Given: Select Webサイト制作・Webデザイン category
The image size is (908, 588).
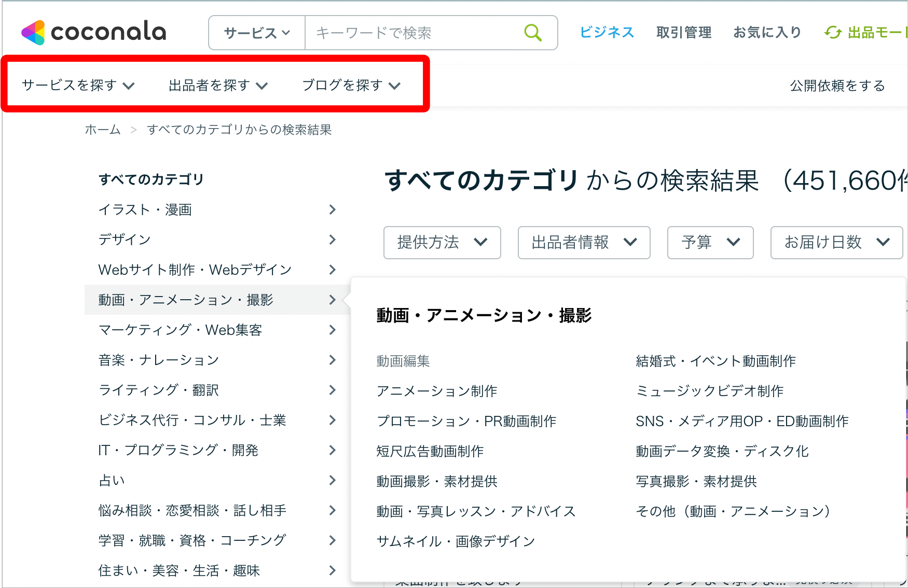Looking at the screenshot, I should (217, 270).
